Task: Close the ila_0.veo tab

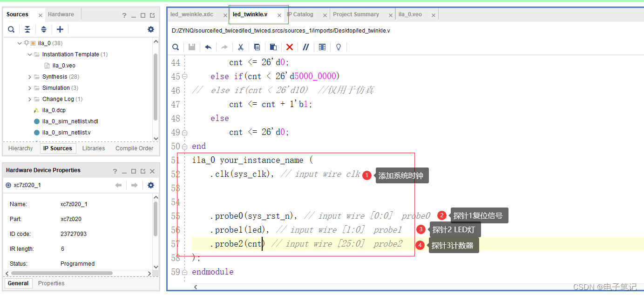Action: coord(434,15)
